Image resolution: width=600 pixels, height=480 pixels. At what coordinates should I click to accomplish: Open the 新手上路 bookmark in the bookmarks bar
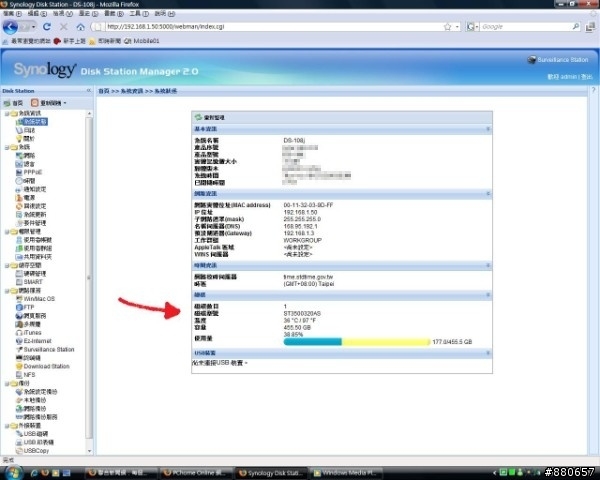tap(70, 41)
